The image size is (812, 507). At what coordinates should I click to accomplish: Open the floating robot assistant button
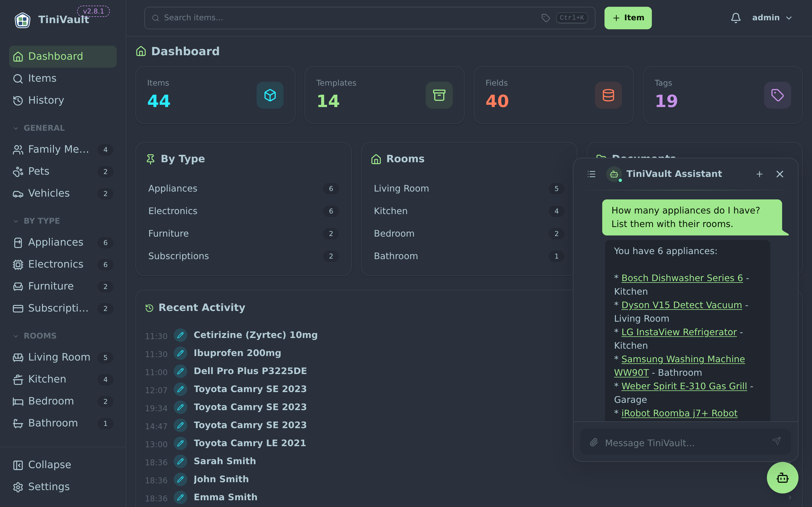[x=782, y=477]
